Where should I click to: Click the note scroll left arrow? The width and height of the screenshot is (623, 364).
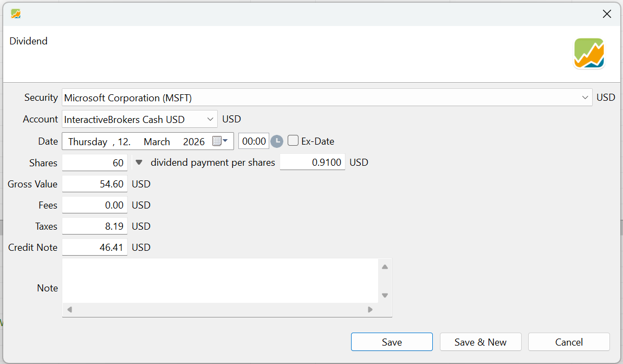coord(69,309)
